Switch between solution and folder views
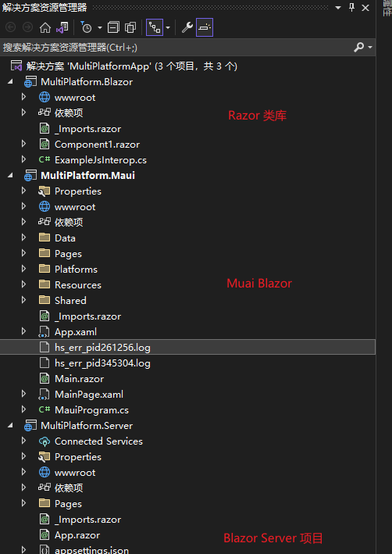Image resolution: width=392 pixels, height=554 pixels. (x=62, y=27)
